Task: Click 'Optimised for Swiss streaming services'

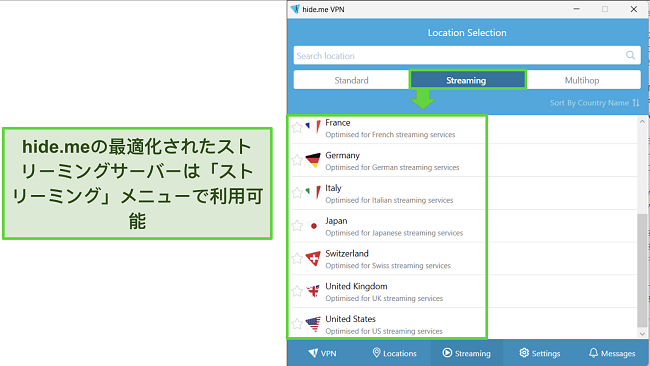Action: (x=388, y=266)
